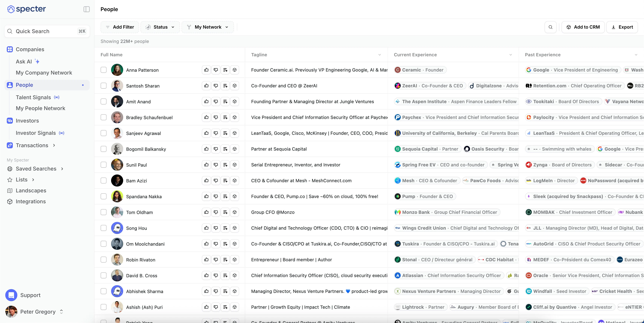This screenshot has width=644, height=323.
Task: Thumbs up Spandana Nakka
Action: 206,196
